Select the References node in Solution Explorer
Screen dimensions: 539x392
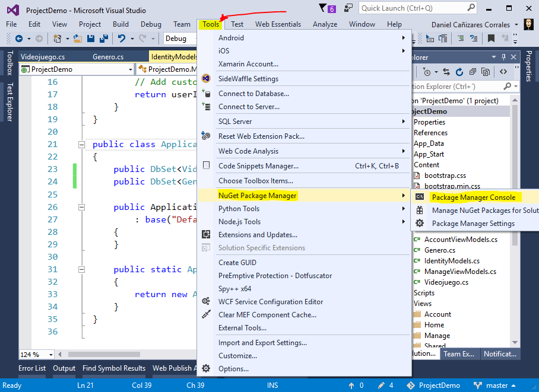pyautogui.click(x=430, y=133)
